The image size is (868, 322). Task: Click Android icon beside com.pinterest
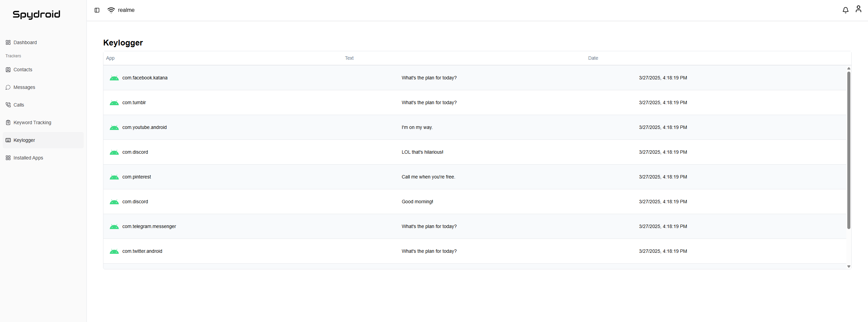click(114, 177)
